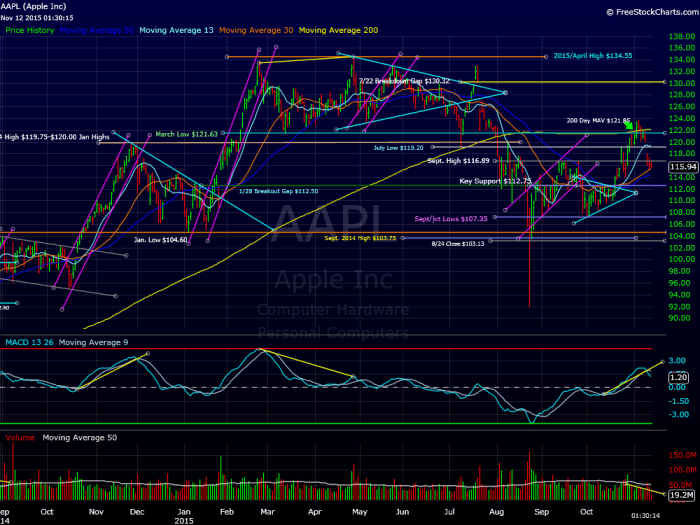Click the Mar month label on time axis
The image size is (700, 525).
[267, 512]
